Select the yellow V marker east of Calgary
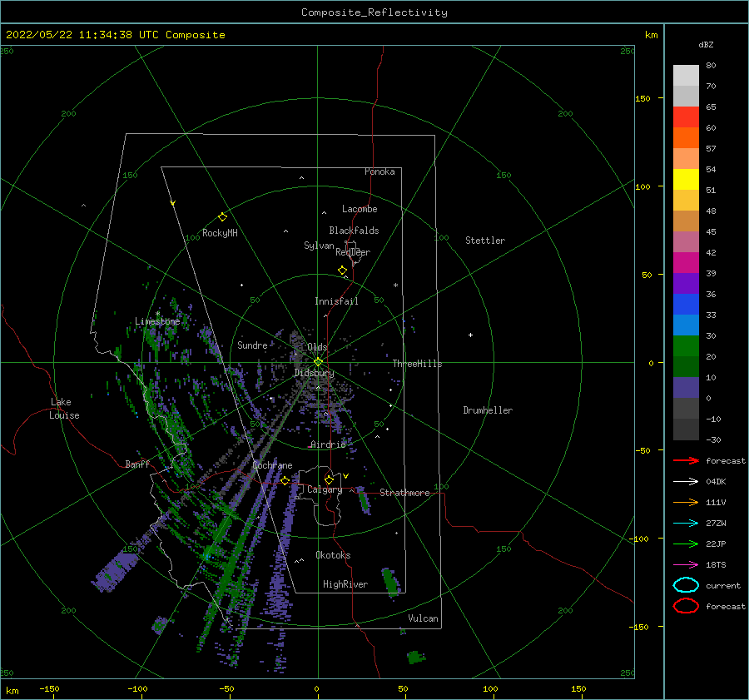Image resolution: width=749 pixels, height=700 pixels. 346,476
